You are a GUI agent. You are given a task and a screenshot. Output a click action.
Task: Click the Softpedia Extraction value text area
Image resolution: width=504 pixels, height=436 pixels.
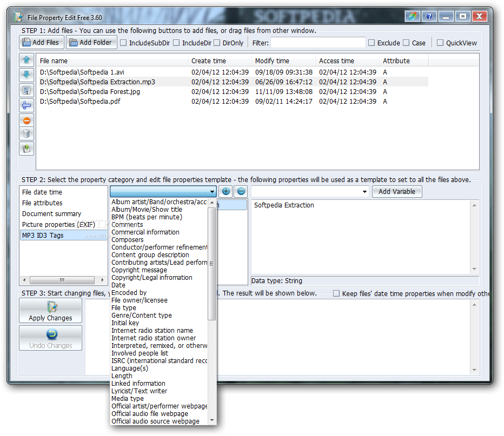[362, 237]
